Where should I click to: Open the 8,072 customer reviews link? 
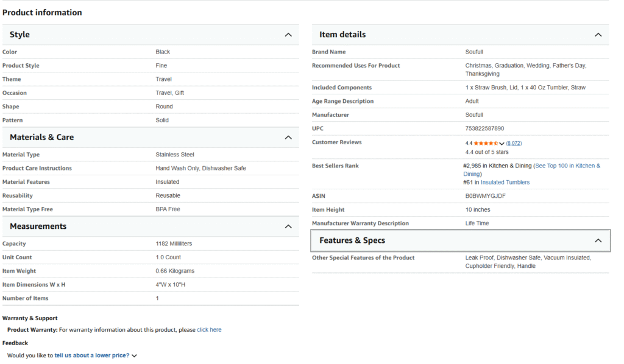tap(514, 143)
